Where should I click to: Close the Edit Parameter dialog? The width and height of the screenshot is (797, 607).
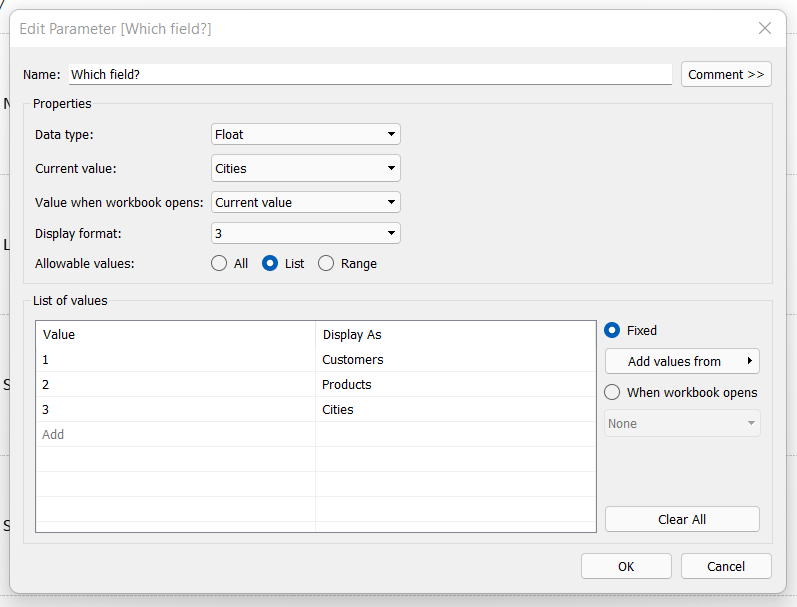(764, 28)
